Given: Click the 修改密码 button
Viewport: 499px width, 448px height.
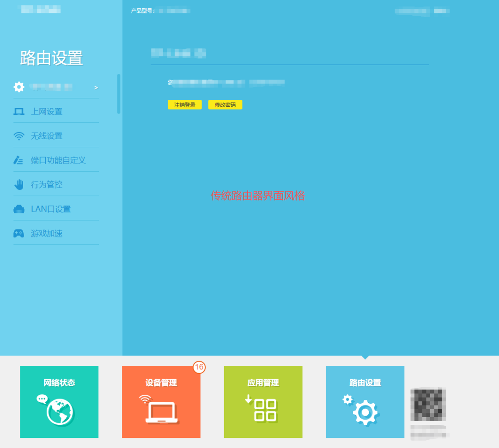Looking at the screenshot, I should coord(225,105).
